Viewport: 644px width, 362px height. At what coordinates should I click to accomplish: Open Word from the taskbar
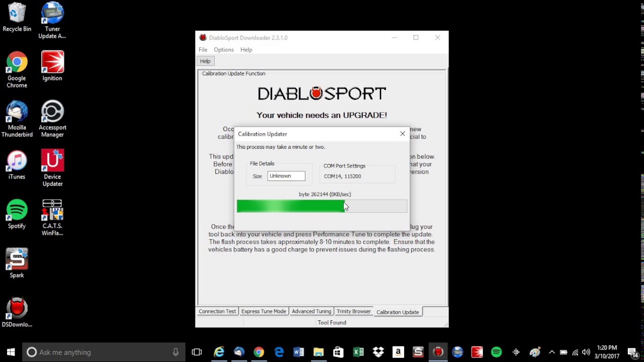click(x=298, y=352)
